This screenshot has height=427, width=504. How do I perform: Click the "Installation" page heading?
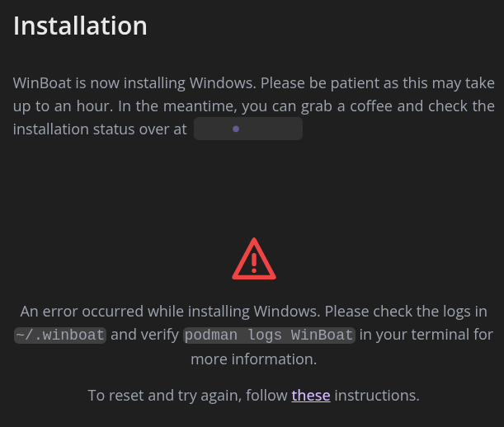(x=80, y=26)
